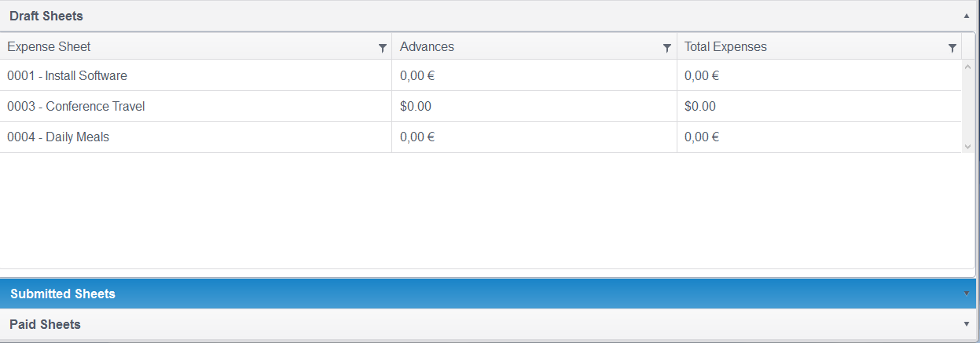Select the 0001 - Install Software sheet
The height and width of the screenshot is (343, 980).
click(67, 76)
